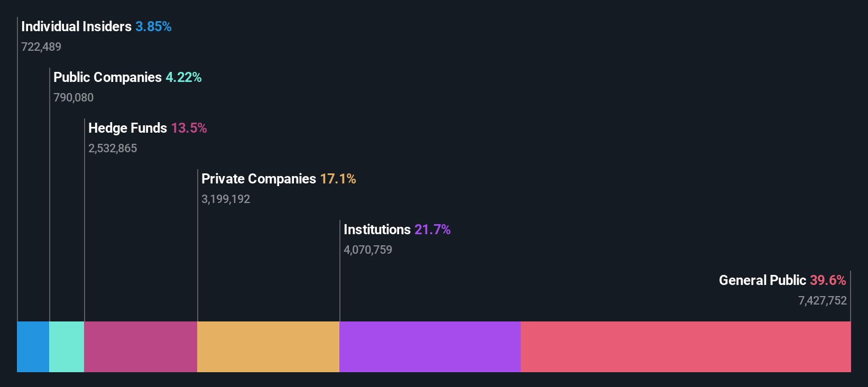Click the Private Companies label text
This screenshot has width=868, height=387.
[x=258, y=179]
